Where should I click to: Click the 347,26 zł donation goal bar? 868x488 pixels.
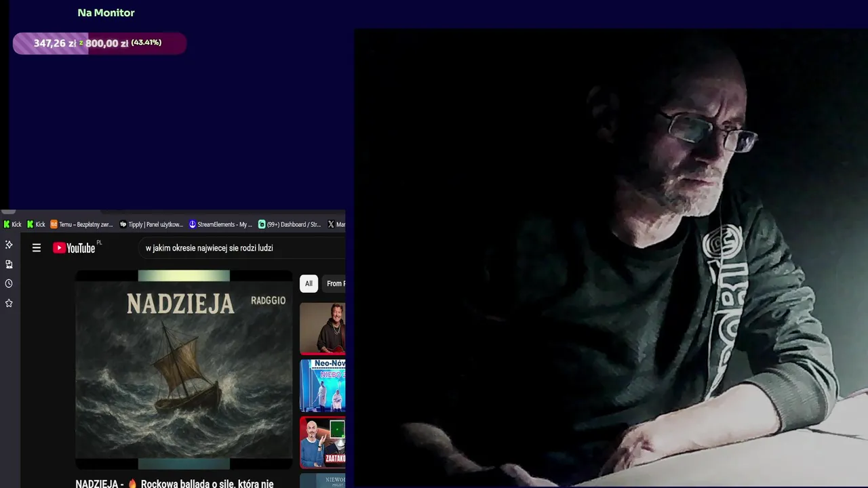[x=100, y=43]
